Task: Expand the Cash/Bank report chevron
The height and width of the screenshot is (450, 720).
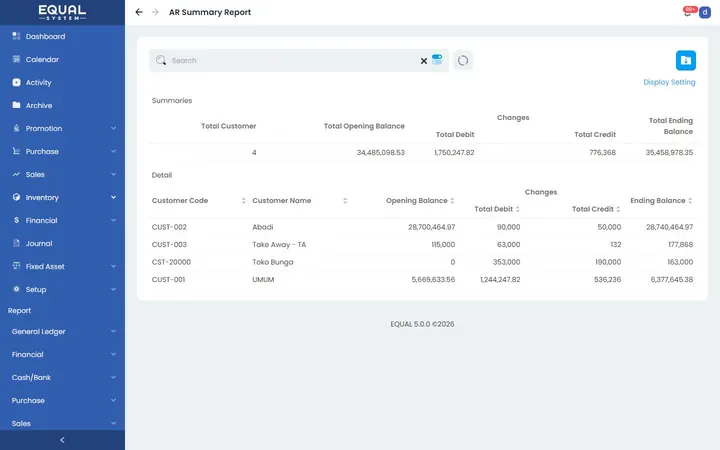Action: point(113,377)
